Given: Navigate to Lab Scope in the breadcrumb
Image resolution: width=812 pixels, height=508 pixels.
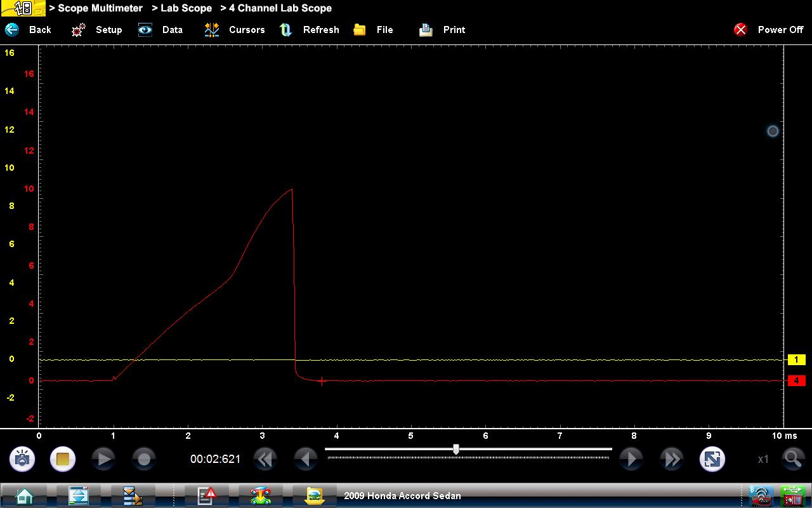Looking at the screenshot, I should click(x=186, y=8).
